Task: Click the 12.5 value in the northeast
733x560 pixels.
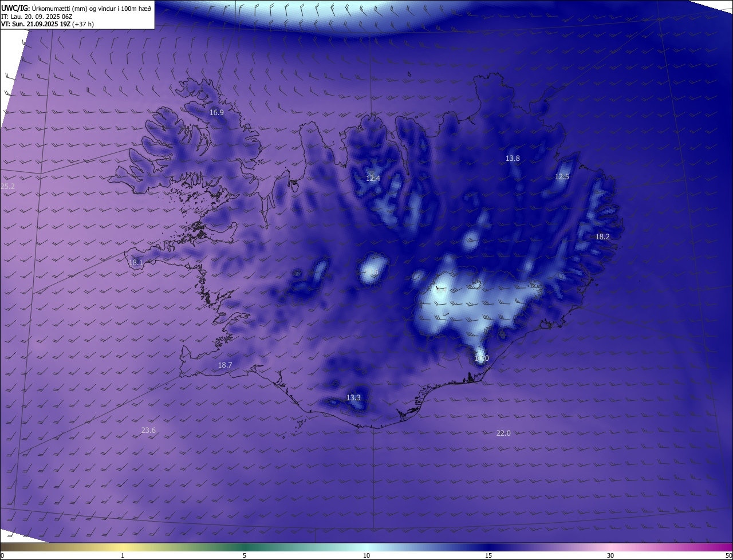Action: (562, 177)
